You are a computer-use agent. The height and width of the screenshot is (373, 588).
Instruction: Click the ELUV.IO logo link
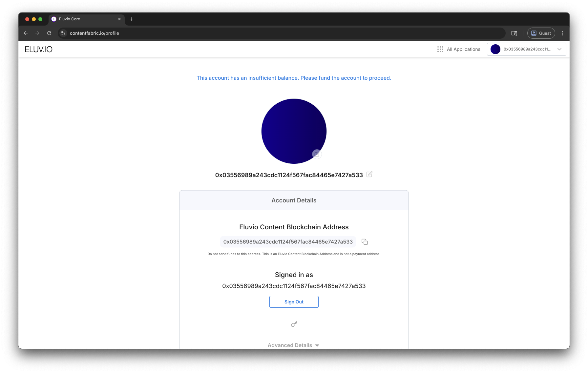(x=39, y=49)
